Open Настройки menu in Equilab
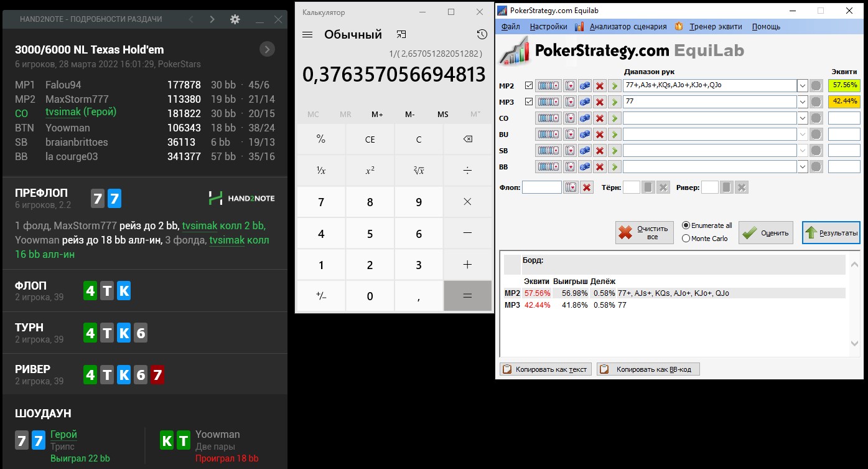 coord(548,27)
